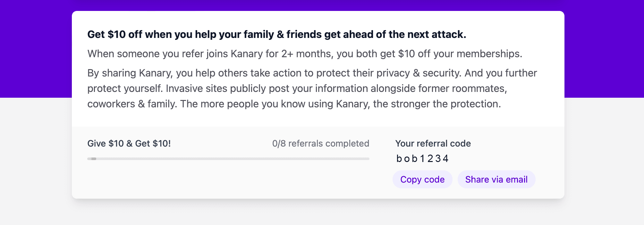
Task: Click the Copy code button
Action: pos(422,179)
